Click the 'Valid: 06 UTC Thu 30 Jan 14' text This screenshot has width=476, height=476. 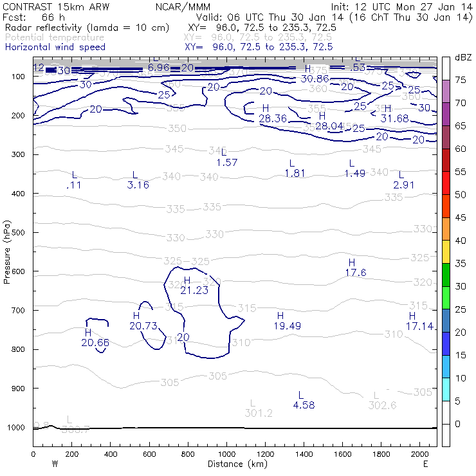(x=270, y=17)
